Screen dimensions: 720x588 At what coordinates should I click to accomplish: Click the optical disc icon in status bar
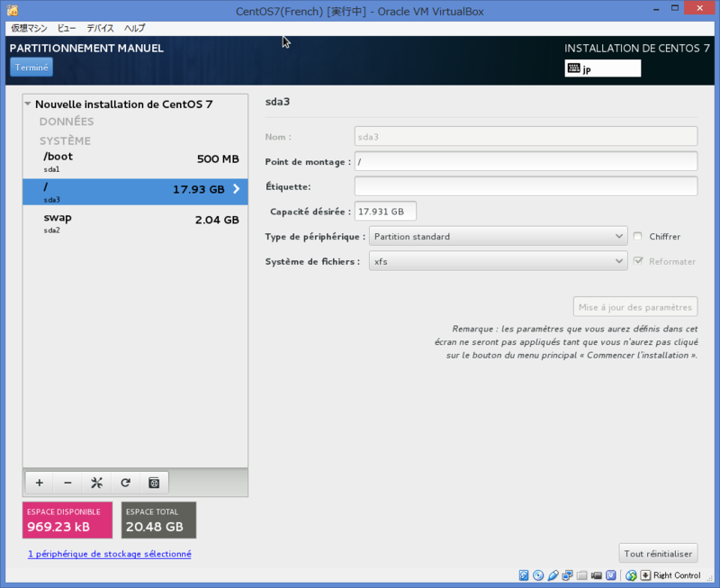(537, 575)
